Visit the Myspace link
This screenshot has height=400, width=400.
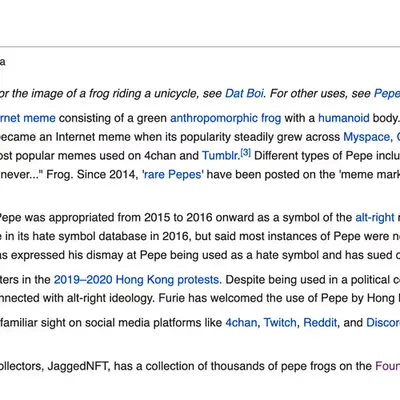pyautogui.click(x=366, y=137)
